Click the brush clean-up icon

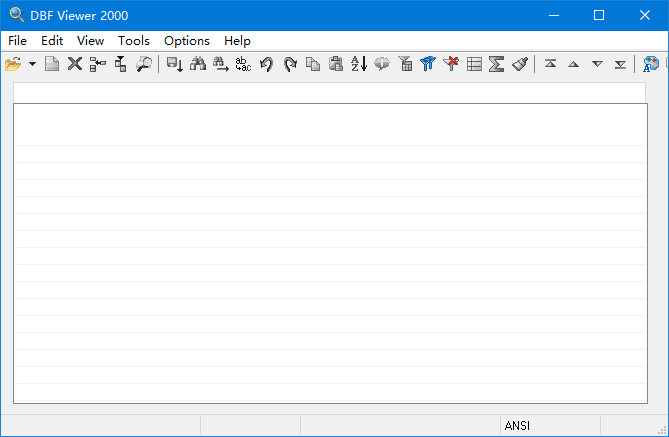(519, 64)
